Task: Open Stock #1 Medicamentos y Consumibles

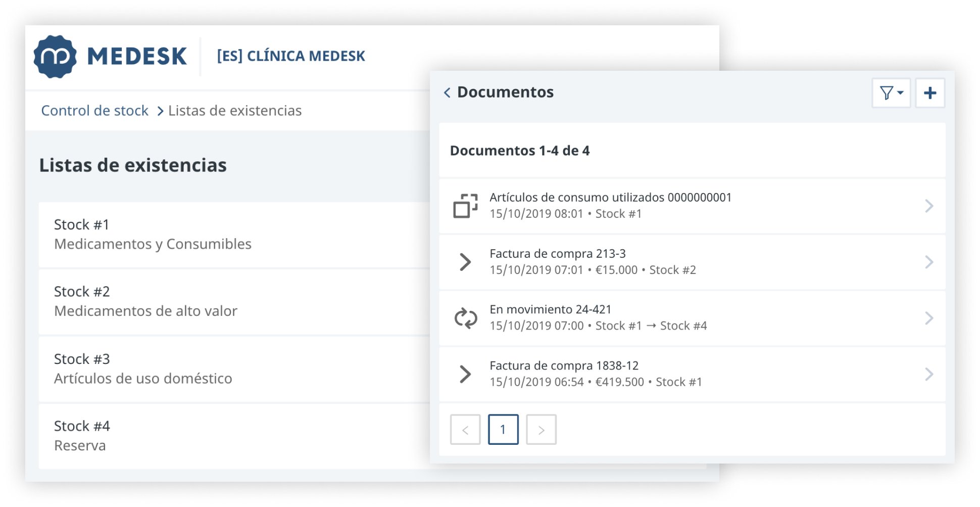Action: pyautogui.click(x=234, y=235)
